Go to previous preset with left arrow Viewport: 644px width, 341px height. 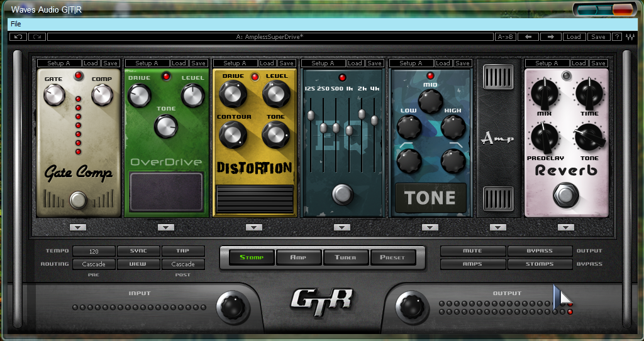528,37
